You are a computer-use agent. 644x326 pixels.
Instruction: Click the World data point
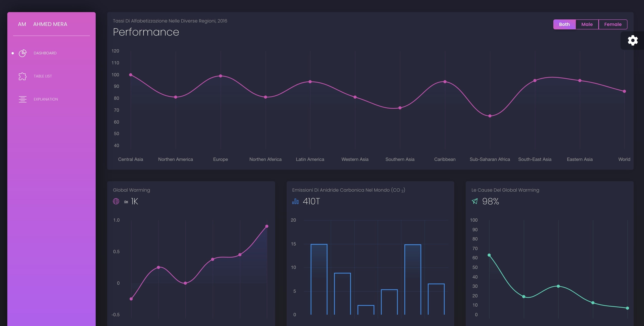pos(624,91)
